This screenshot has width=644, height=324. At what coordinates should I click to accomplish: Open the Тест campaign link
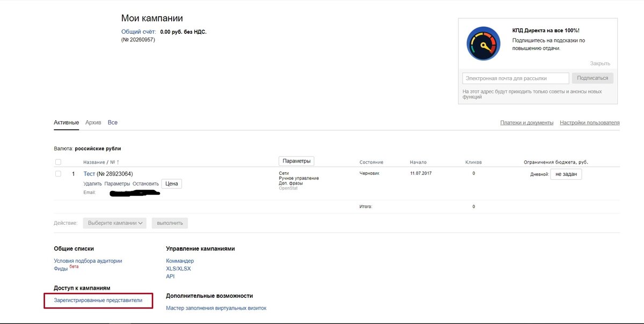pyautogui.click(x=89, y=174)
